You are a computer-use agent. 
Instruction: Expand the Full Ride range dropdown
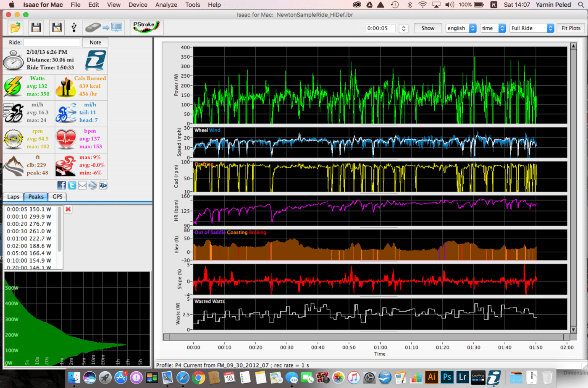[532, 28]
